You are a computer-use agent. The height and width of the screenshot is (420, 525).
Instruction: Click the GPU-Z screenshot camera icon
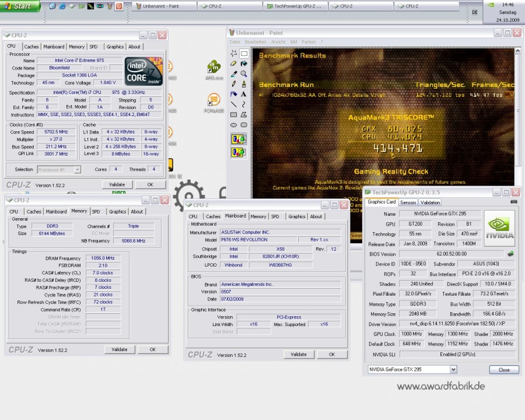pyautogui.click(x=513, y=202)
